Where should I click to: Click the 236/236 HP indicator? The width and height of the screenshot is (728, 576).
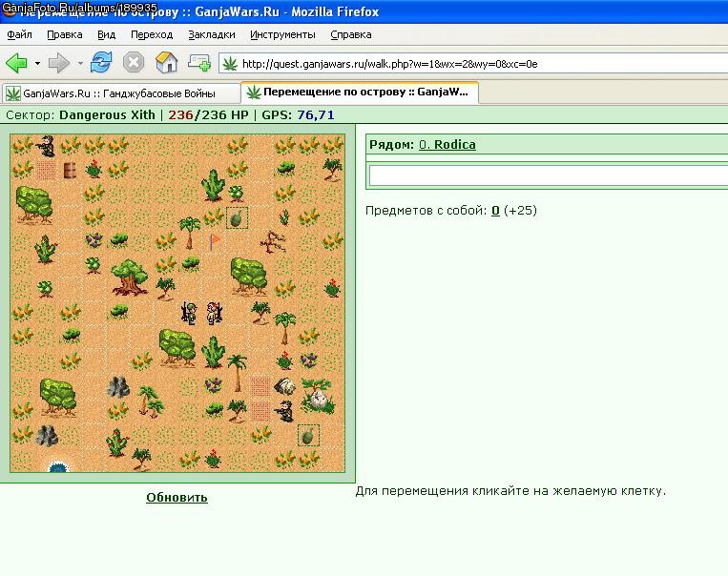pyautogui.click(x=208, y=115)
